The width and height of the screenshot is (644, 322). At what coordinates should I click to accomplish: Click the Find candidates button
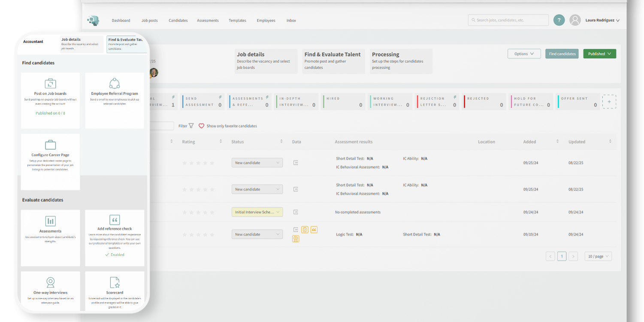coord(562,54)
